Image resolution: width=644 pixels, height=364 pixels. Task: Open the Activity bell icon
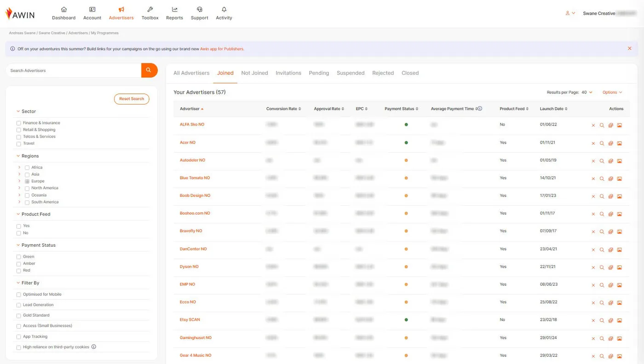224,9
